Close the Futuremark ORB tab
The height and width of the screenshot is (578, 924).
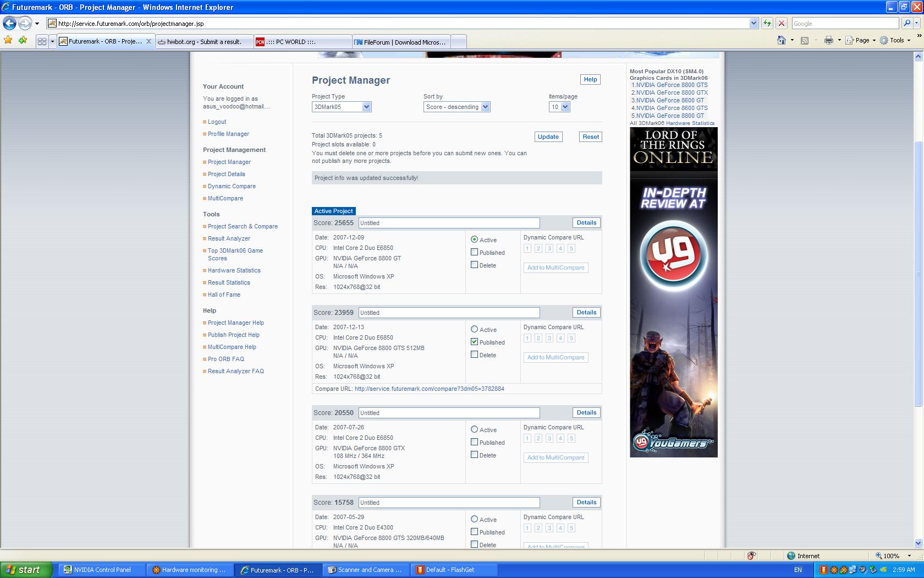tap(148, 41)
